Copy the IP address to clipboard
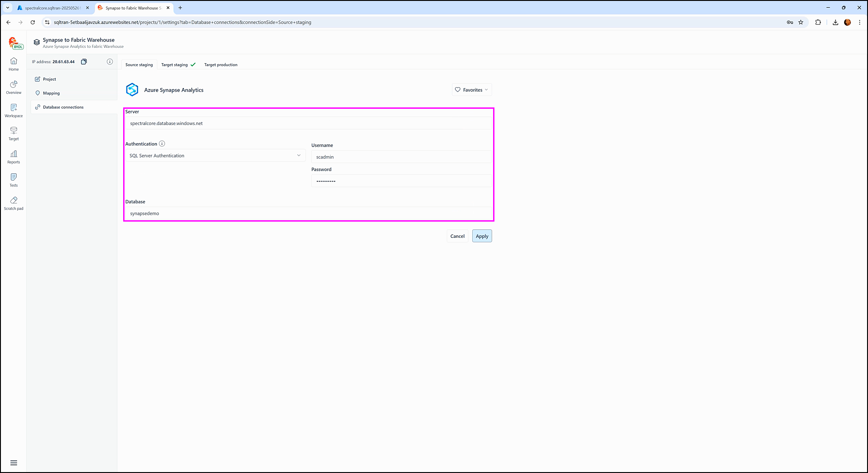The image size is (868, 473). click(84, 62)
